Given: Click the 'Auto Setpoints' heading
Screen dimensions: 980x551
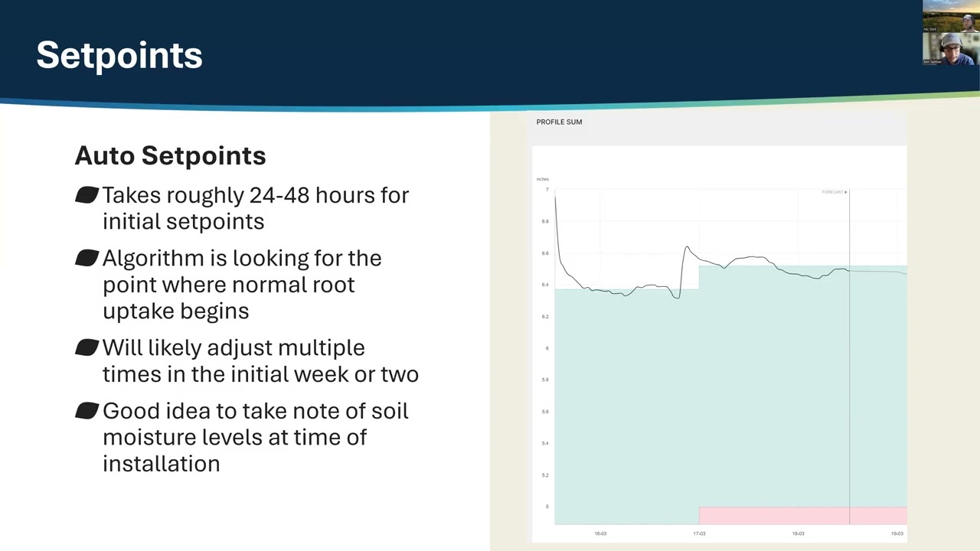Looking at the screenshot, I should [x=170, y=155].
